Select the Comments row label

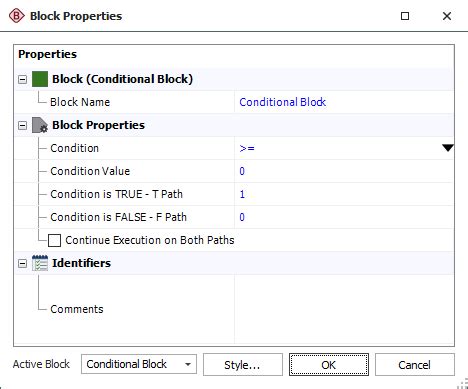point(77,309)
